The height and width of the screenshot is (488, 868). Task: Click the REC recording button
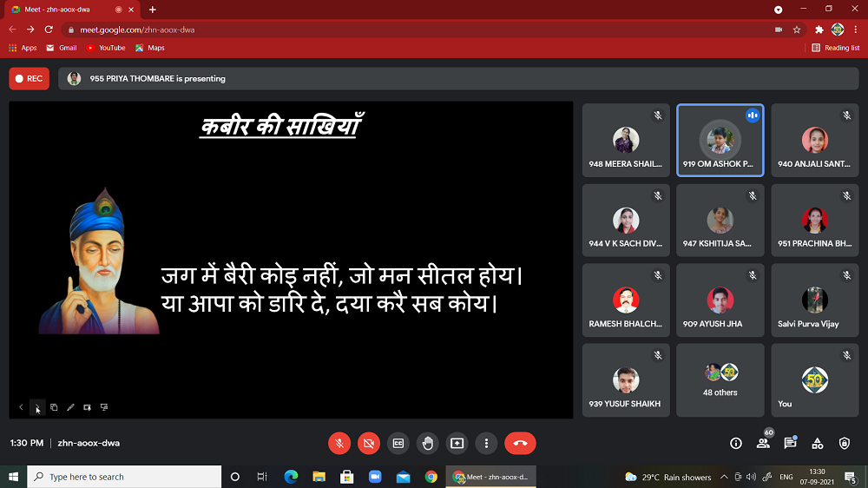[29, 78]
